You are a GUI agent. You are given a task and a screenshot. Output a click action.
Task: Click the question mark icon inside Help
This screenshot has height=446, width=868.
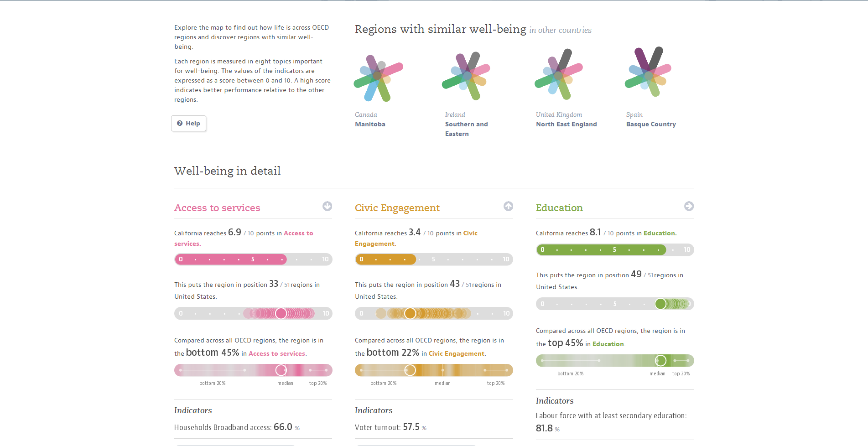point(179,123)
